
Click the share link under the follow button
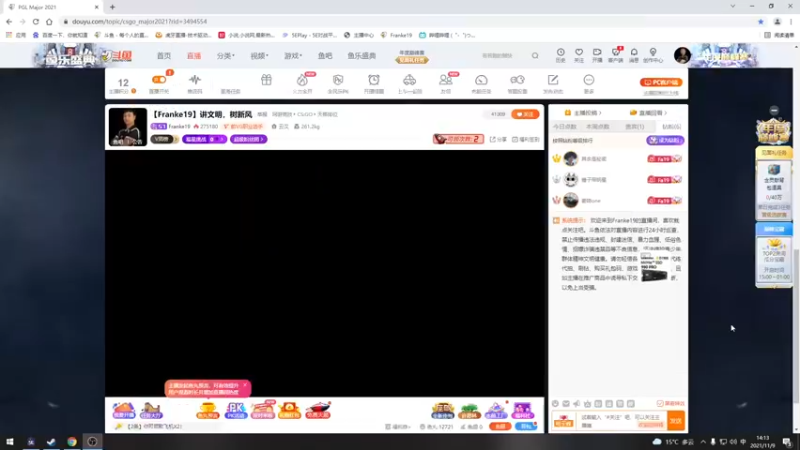[x=498, y=139]
